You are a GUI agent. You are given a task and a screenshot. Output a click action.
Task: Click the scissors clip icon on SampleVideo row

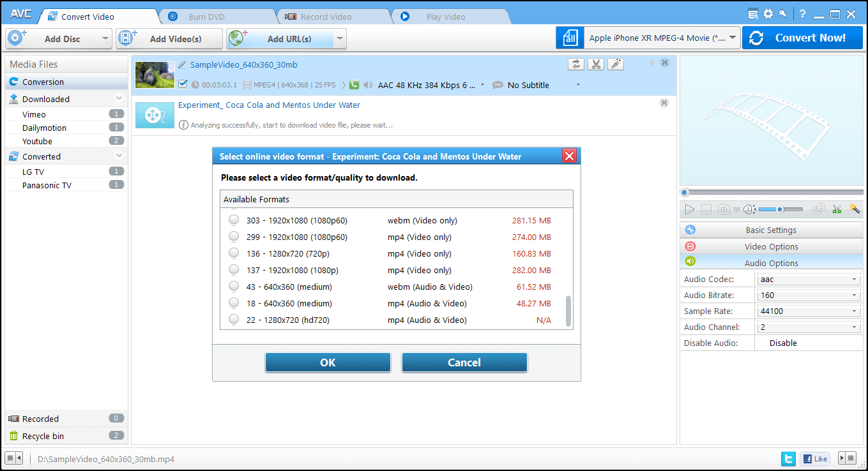[x=596, y=64]
